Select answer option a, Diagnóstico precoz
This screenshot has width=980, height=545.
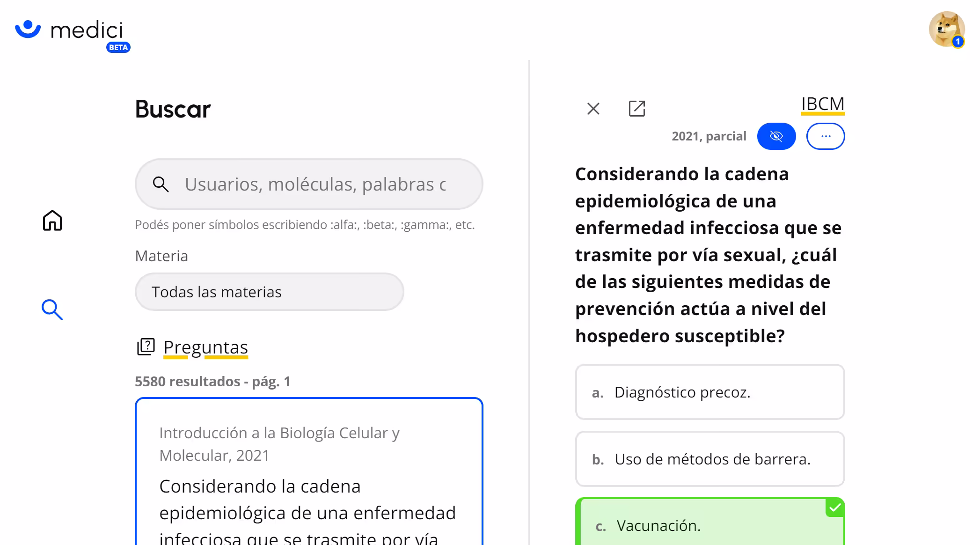click(x=709, y=392)
